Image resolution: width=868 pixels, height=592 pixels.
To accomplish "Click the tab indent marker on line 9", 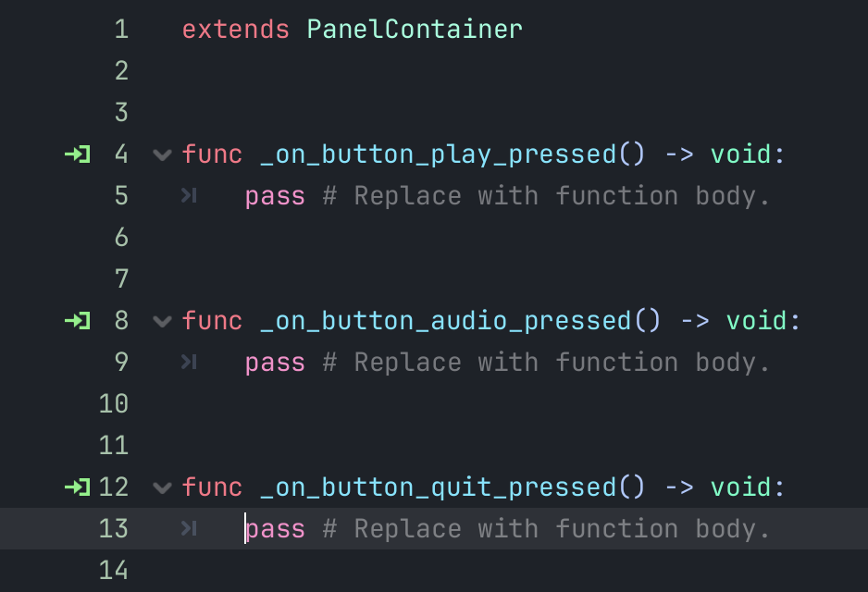I will (x=190, y=363).
